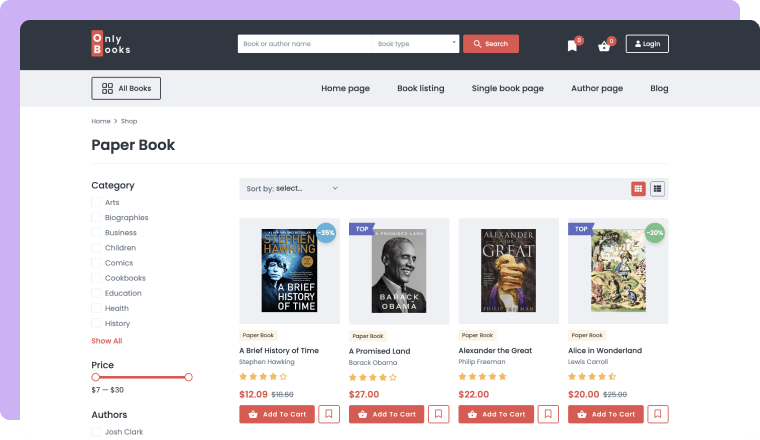Click Shop breadcrumb link
The height and width of the screenshot is (440, 760).
tap(129, 121)
